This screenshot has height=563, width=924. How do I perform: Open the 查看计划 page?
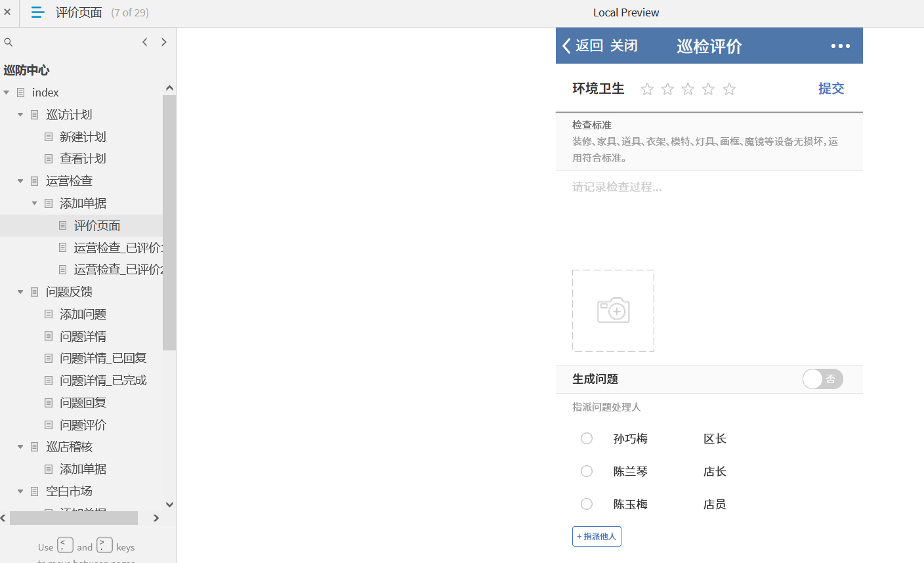[83, 159]
